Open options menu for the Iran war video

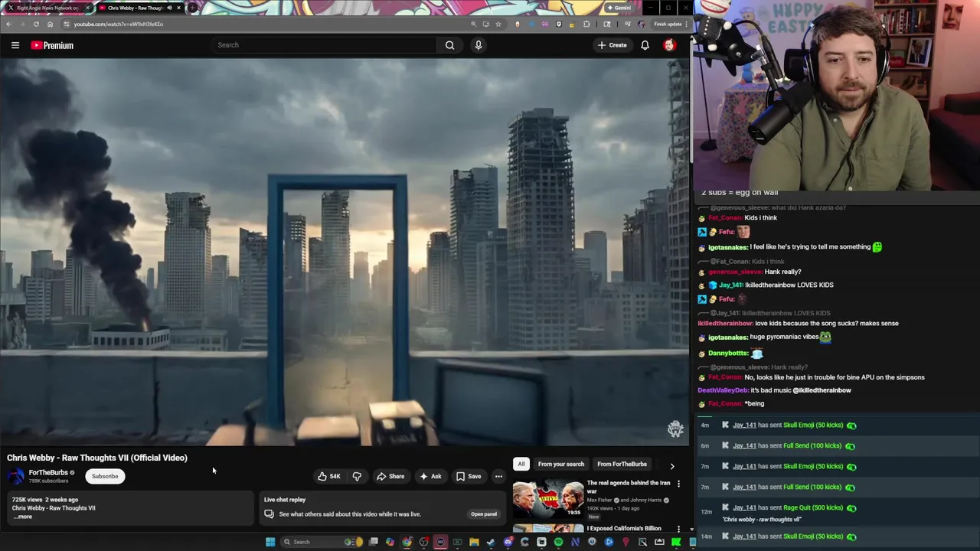pyautogui.click(x=678, y=484)
